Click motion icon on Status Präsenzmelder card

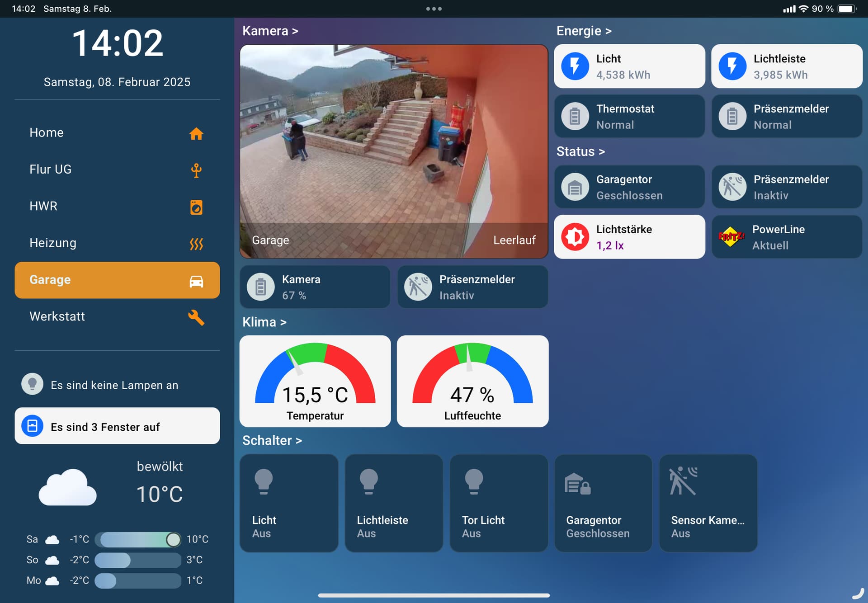pyautogui.click(x=732, y=187)
